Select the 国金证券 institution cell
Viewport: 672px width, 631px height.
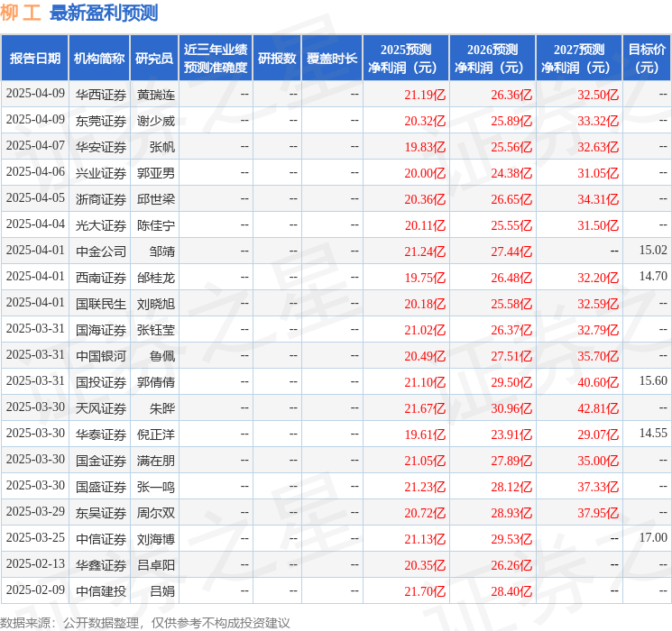point(101,461)
